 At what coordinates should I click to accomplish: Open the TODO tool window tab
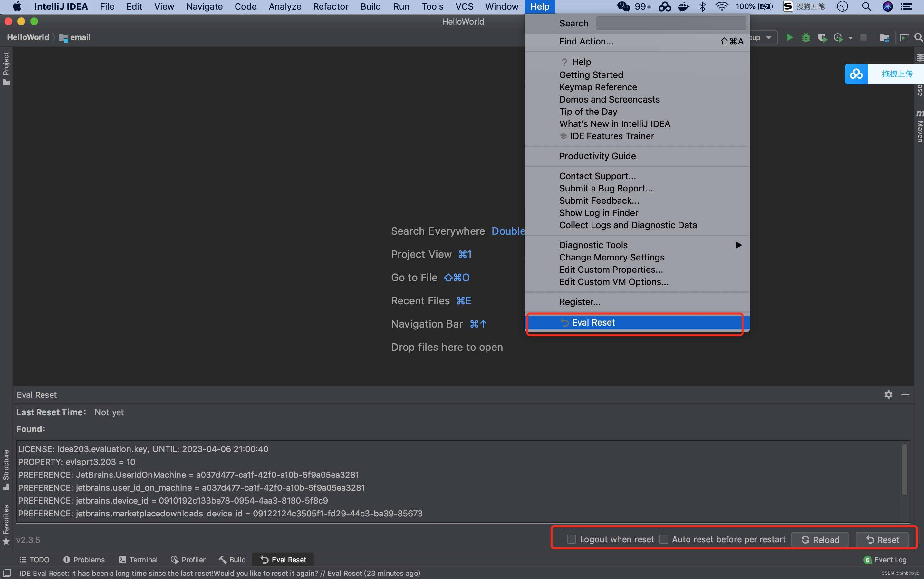tap(34, 559)
